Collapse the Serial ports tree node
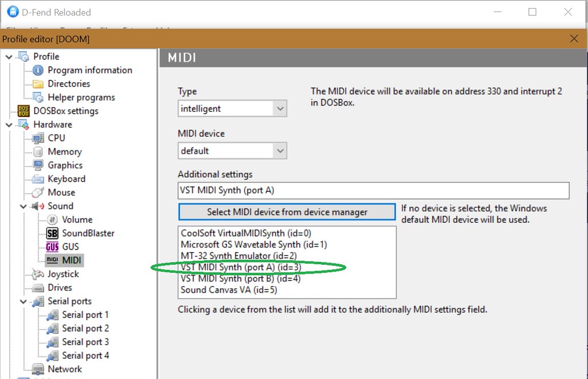 (x=24, y=301)
